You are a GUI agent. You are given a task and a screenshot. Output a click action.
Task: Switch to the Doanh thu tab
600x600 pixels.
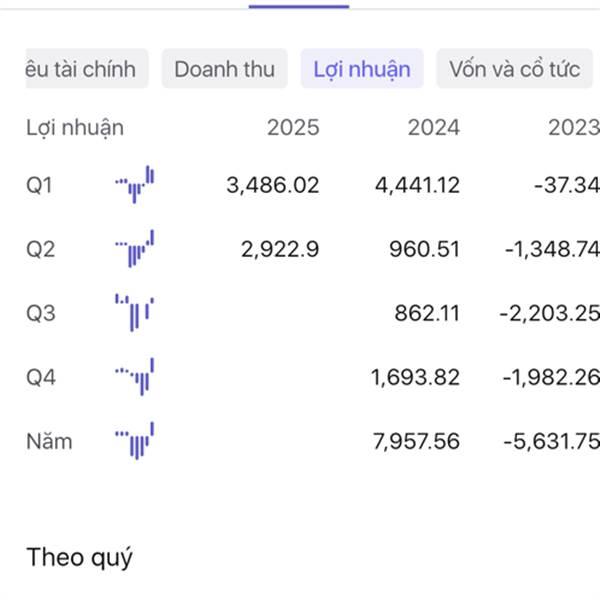[x=225, y=69]
